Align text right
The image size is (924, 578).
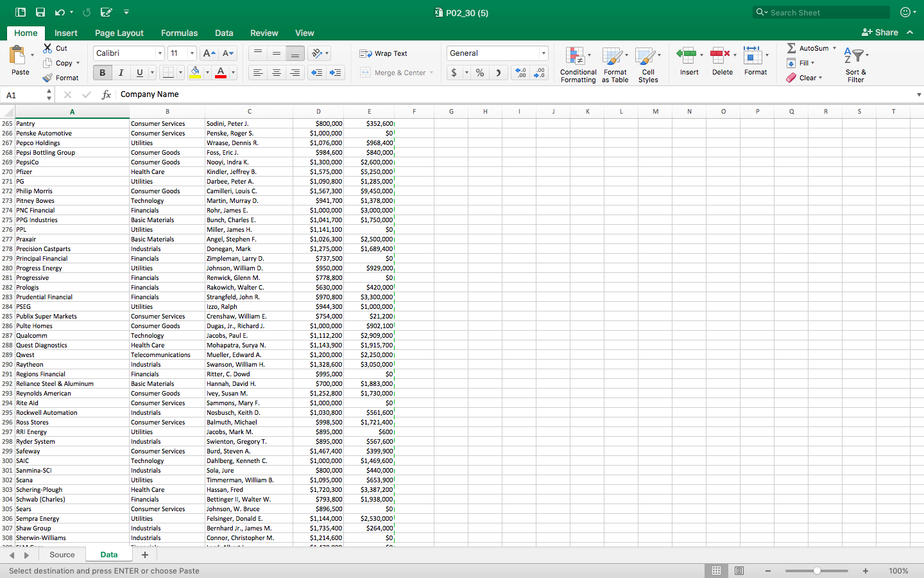(295, 73)
